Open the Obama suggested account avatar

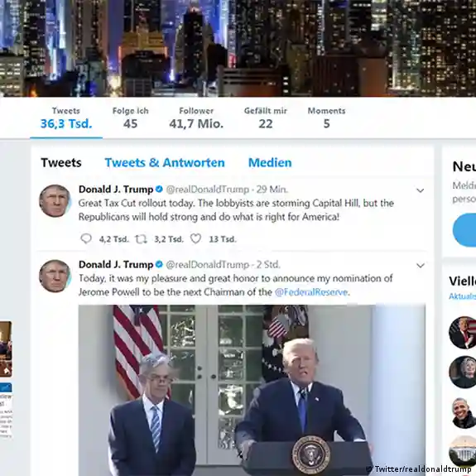463,412
